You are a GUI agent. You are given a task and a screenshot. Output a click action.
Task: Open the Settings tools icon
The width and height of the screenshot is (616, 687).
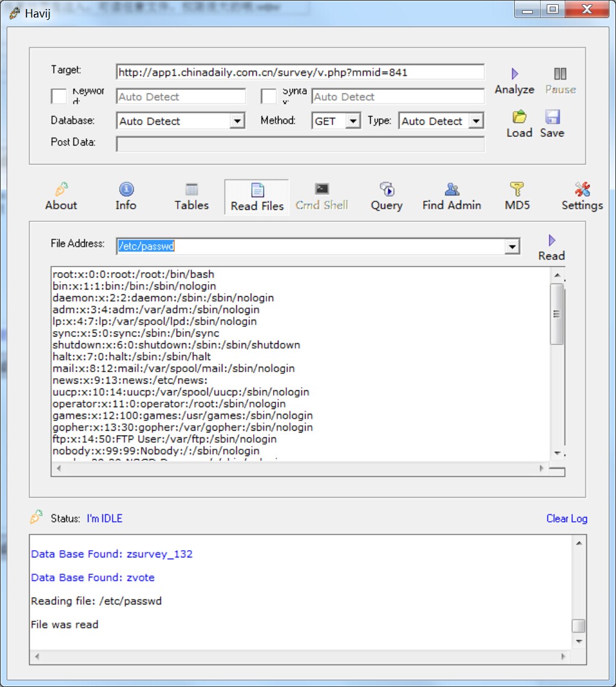[582, 189]
